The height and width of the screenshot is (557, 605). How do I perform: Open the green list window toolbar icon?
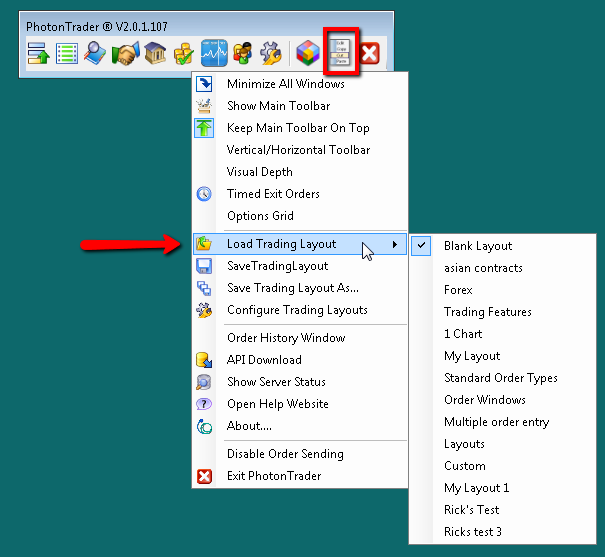pos(67,53)
